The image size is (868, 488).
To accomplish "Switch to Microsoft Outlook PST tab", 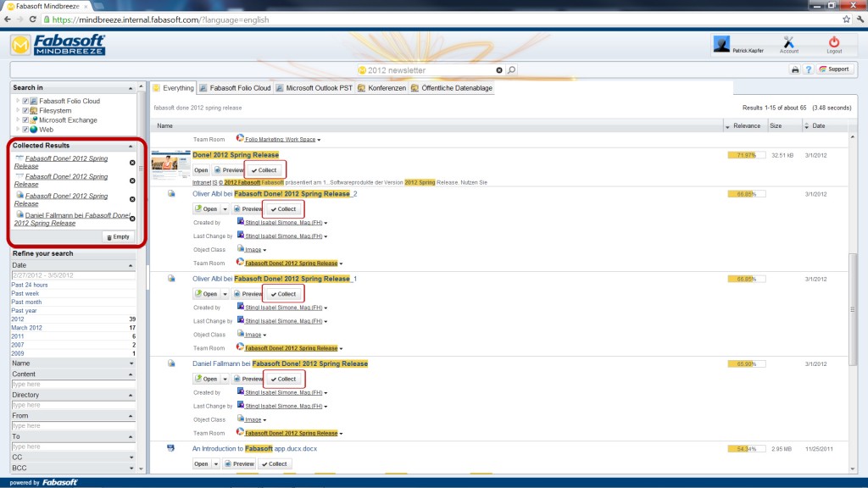I will [x=314, y=88].
